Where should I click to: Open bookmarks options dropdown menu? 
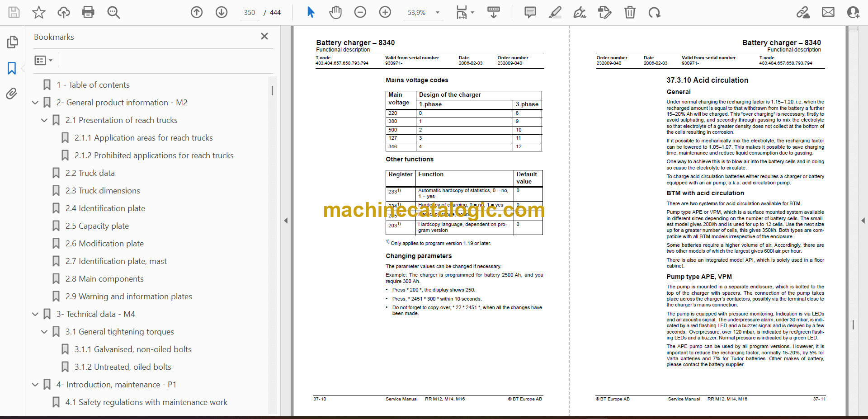43,60
